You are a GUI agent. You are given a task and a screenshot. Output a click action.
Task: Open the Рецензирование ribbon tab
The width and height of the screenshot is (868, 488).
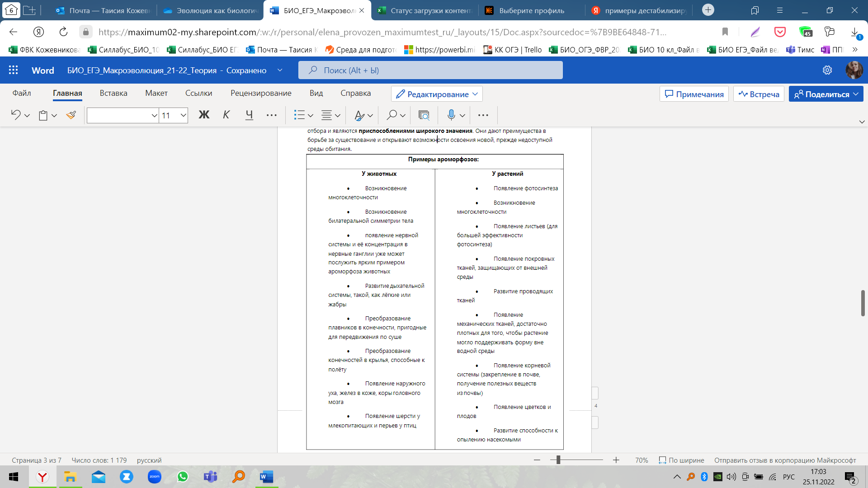pos(261,93)
